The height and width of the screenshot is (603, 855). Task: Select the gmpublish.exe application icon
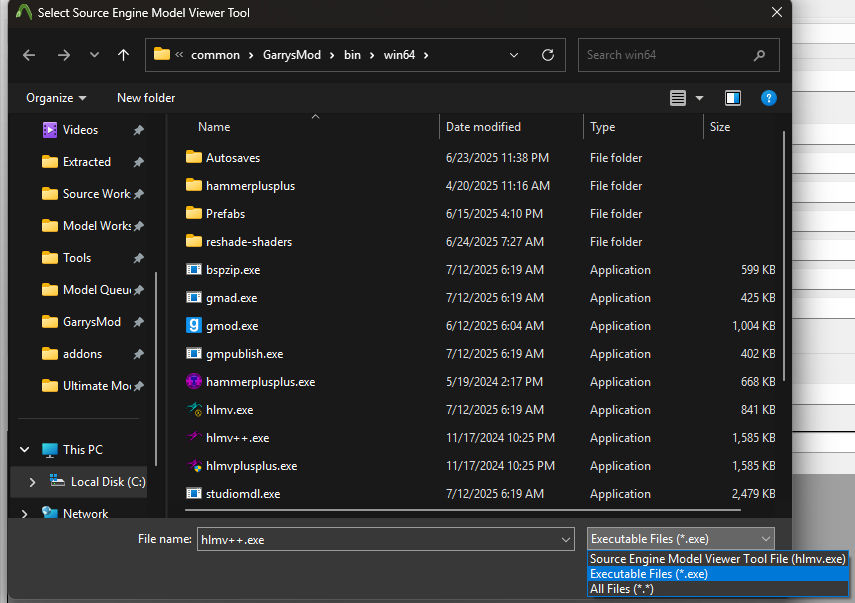[x=194, y=353]
